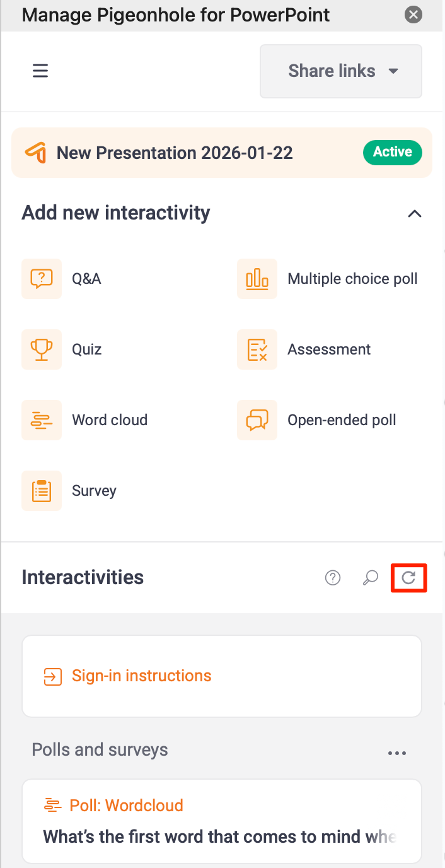Click the Active status badge
The height and width of the screenshot is (868, 445).
click(x=392, y=152)
